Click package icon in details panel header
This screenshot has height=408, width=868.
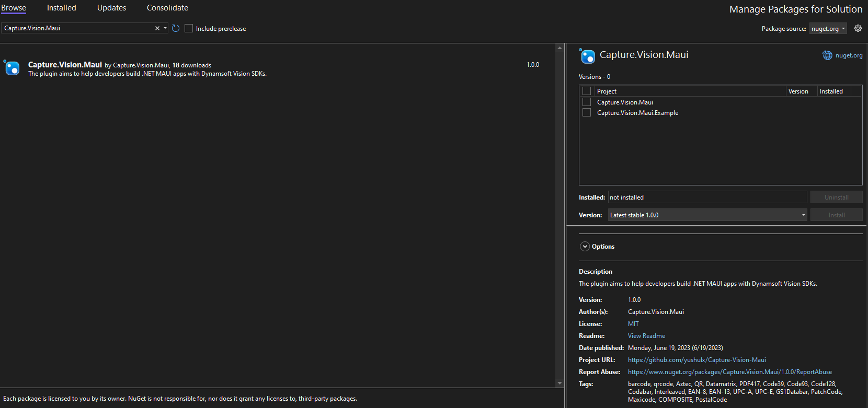(587, 56)
